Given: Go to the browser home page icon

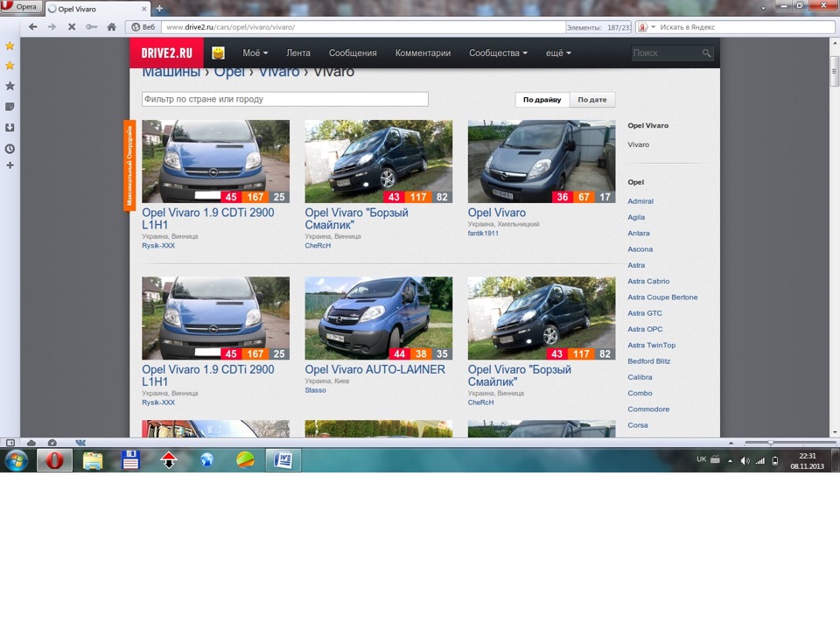Looking at the screenshot, I should tap(111, 27).
